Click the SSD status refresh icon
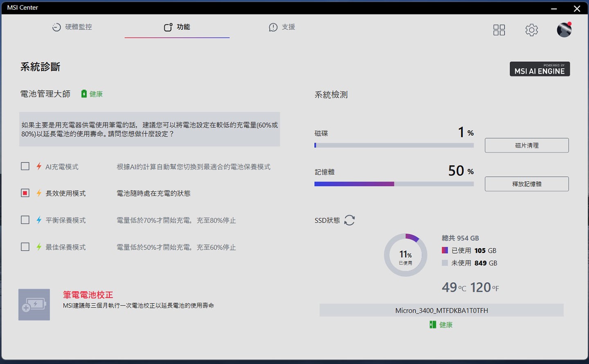Image resolution: width=589 pixels, height=364 pixels. 349,220
